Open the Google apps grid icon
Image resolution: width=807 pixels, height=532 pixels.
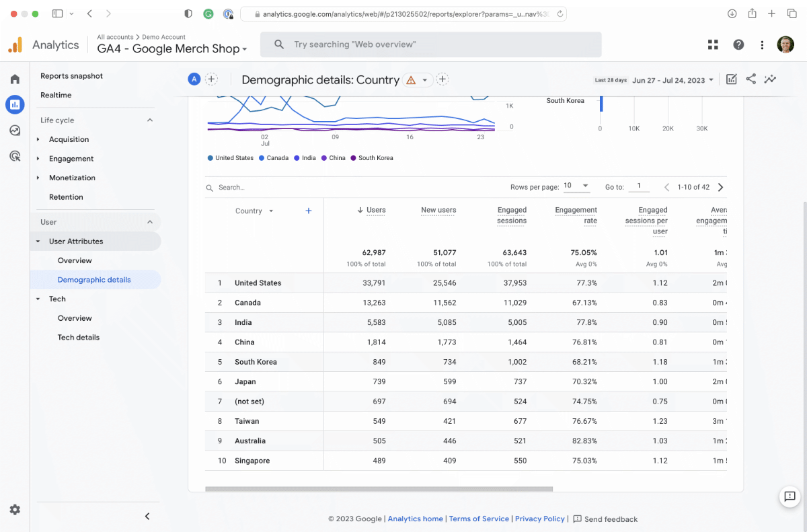(x=713, y=44)
